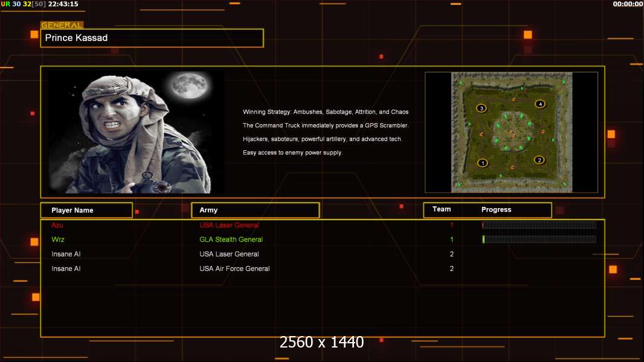Click start position marker 2 on the map
Image resolution: width=644 pixels, height=362 pixels.
coord(539,160)
